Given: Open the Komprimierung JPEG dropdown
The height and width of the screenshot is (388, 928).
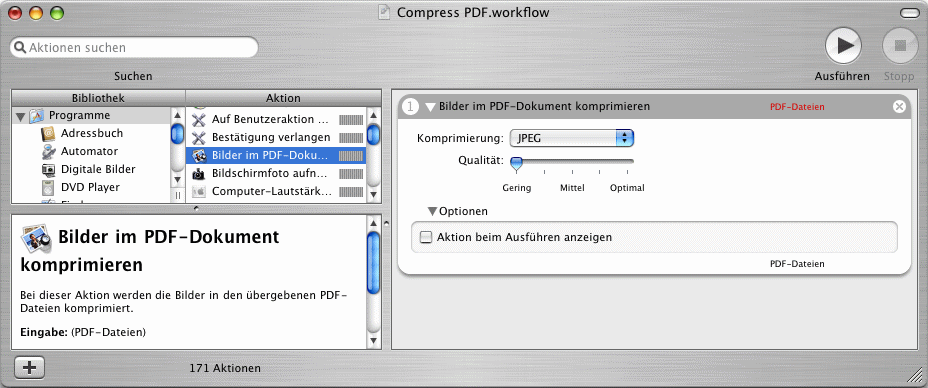Looking at the screenshot, I should coord(572,138).
